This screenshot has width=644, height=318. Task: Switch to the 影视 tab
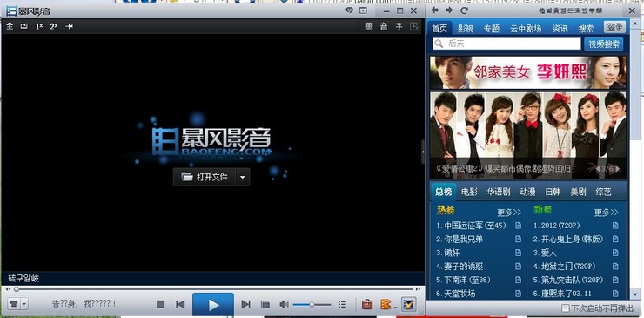[x=466, y=29]
